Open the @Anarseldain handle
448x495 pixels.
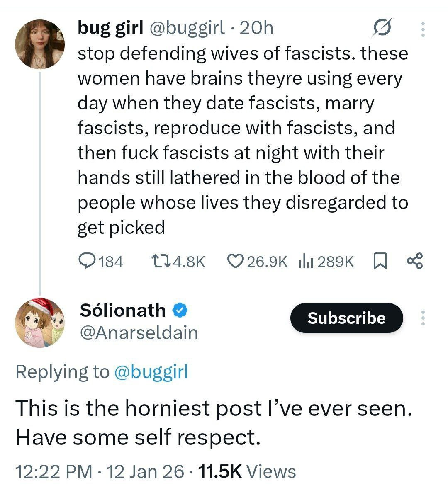(139, 332)
